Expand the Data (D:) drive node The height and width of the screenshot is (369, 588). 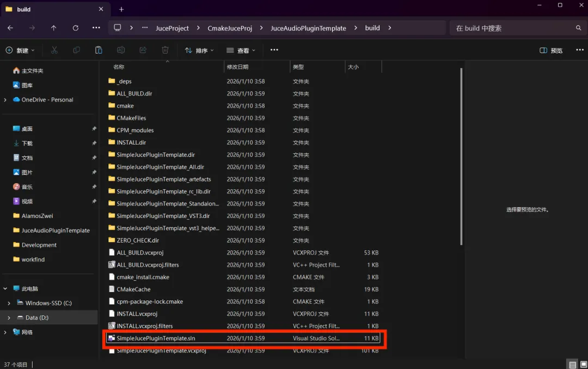pos(9,318)
